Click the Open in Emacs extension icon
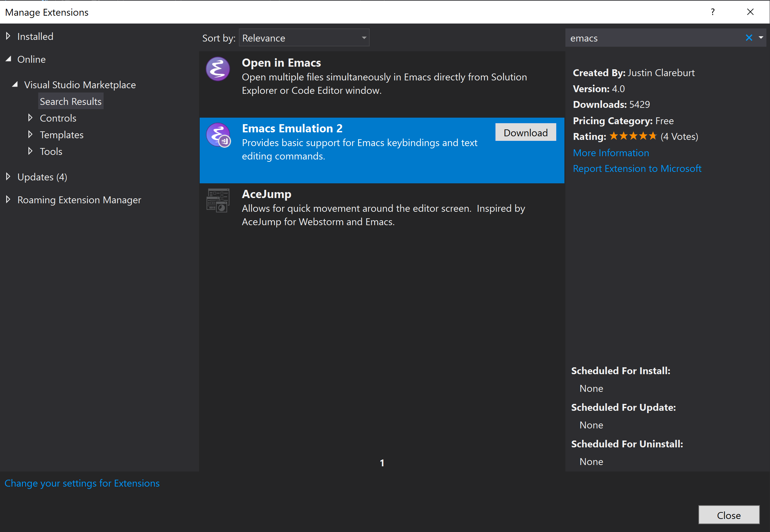 click(218, 69)
